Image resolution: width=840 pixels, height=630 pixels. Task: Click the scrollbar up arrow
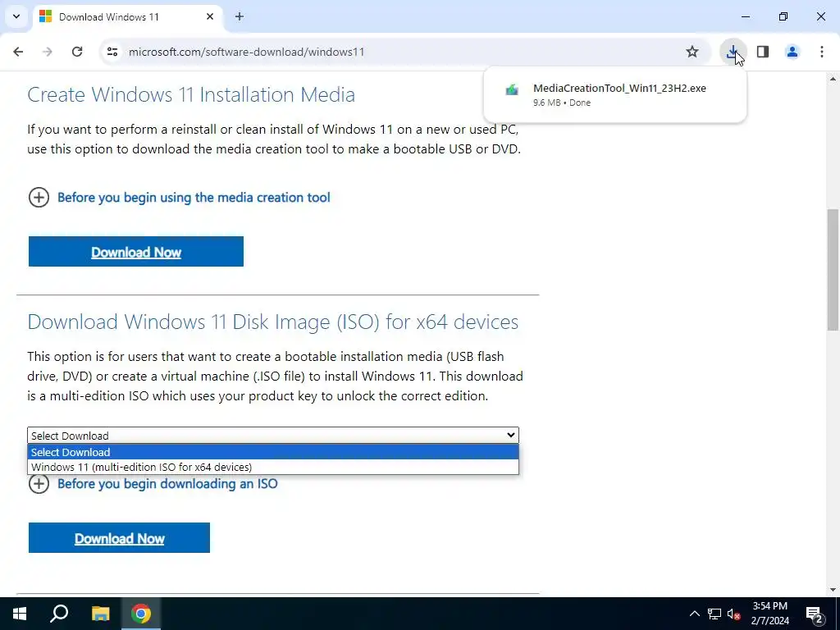coord(833,79)
